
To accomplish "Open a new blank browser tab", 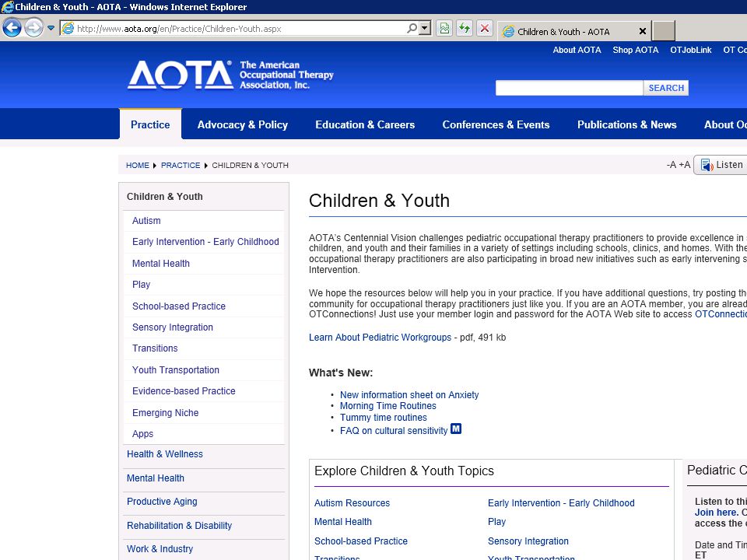I will (663, 31).
